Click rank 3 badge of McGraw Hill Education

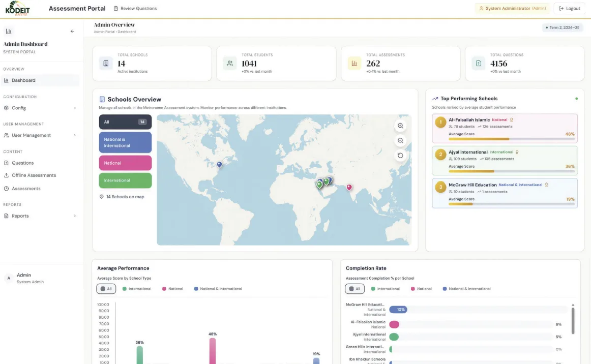click(x=440, y=187)
